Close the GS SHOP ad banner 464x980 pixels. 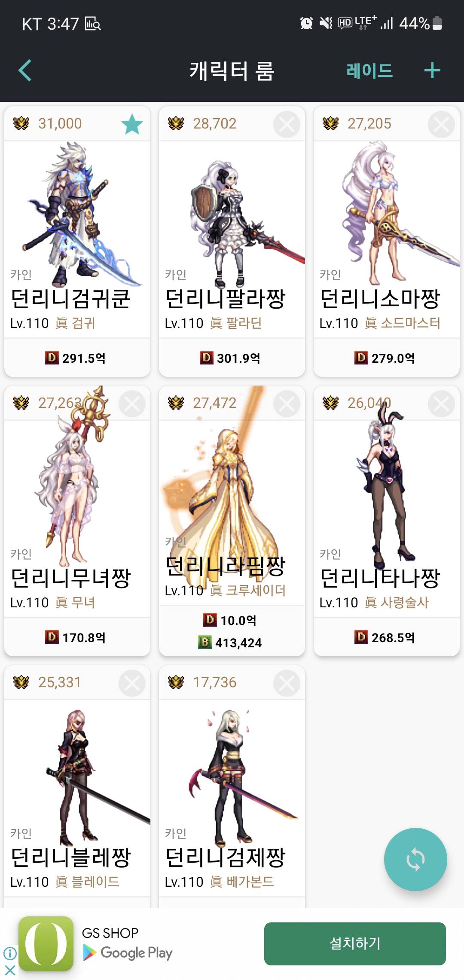pos(10,970)
